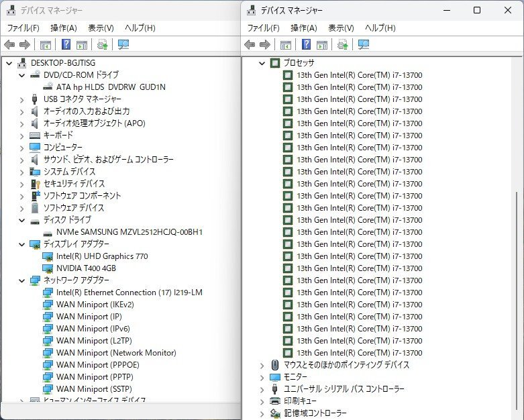The width and height of the screenshot is (524, 420).
Task: Open ファイル(F) menu in right window
Action: click(x=263, y=28)
